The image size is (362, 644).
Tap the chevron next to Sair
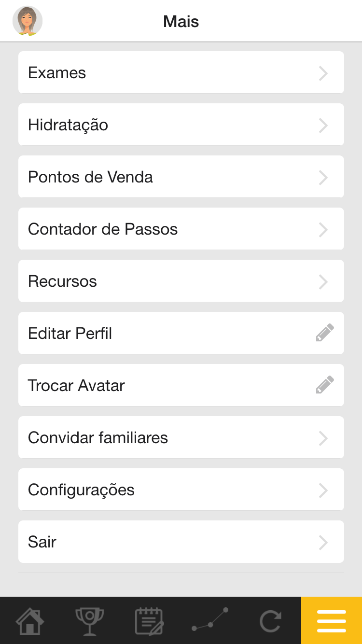click(x=323, y=542)
